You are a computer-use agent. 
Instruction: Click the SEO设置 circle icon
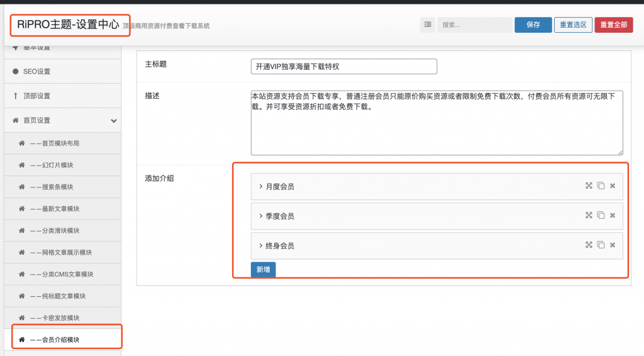coord(16,72)
